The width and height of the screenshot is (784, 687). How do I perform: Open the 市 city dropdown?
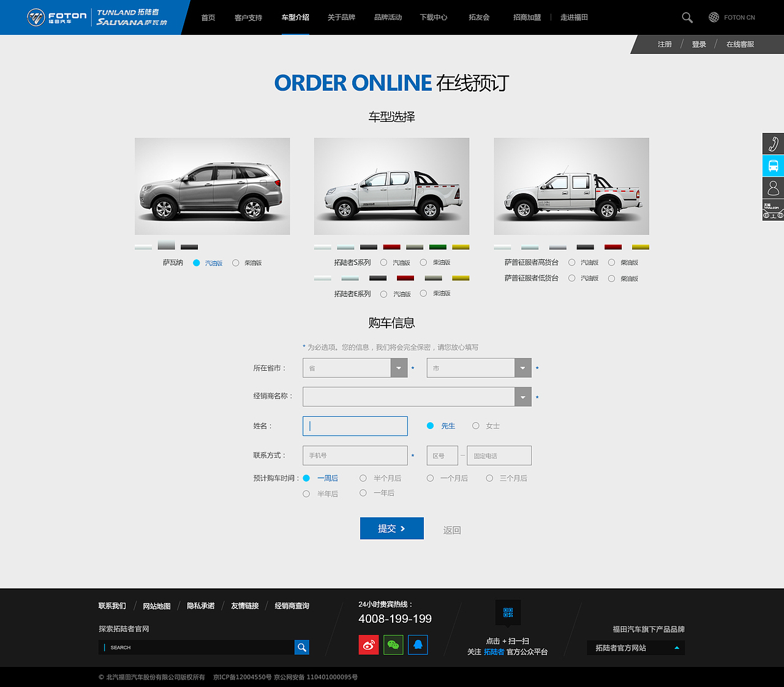tap(479, 368)
